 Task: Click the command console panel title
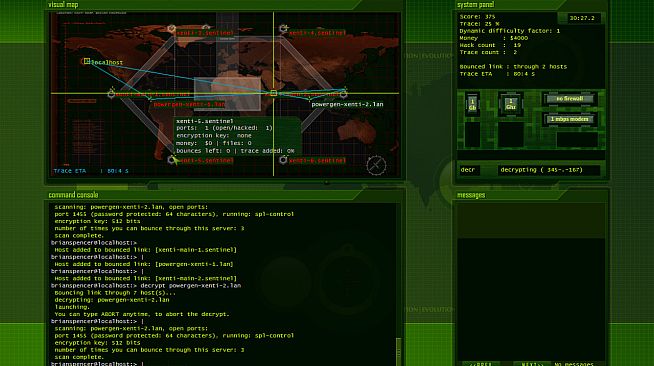coord(73,195)
